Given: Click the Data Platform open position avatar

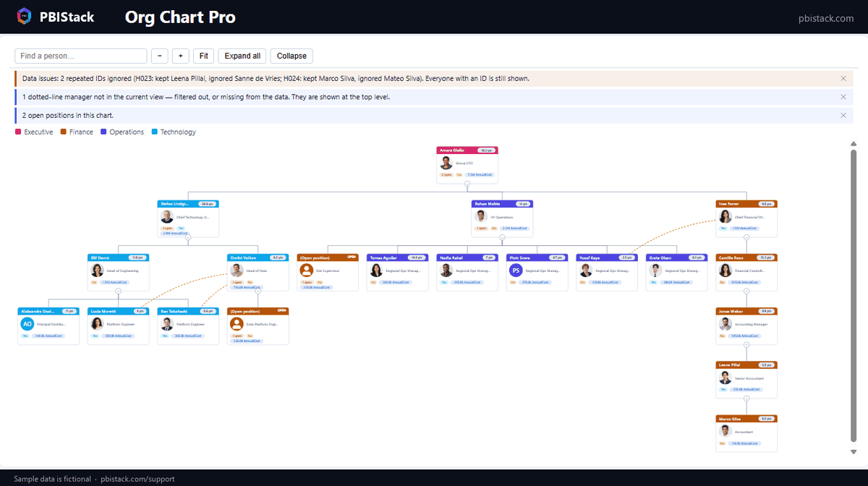Looking at the screenshot, I should pos(237,325).
